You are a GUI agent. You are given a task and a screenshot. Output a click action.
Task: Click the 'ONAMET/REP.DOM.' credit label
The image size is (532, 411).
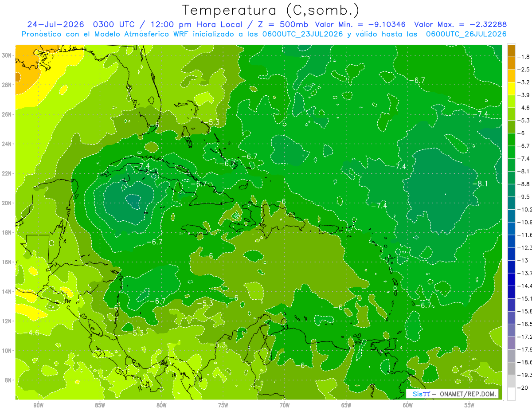pos(467,394)
